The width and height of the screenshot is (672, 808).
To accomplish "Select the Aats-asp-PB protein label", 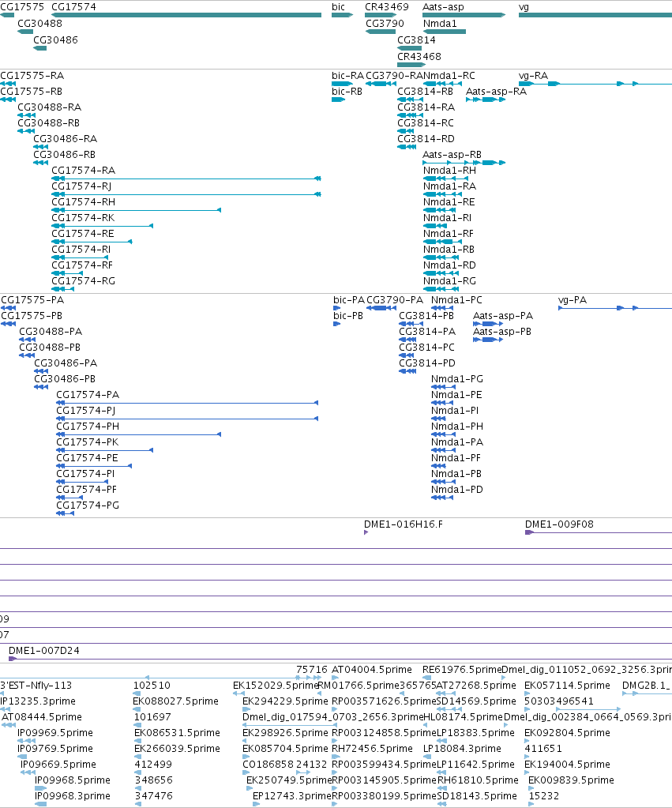I will pyautogui.click(x=502, y=332).
